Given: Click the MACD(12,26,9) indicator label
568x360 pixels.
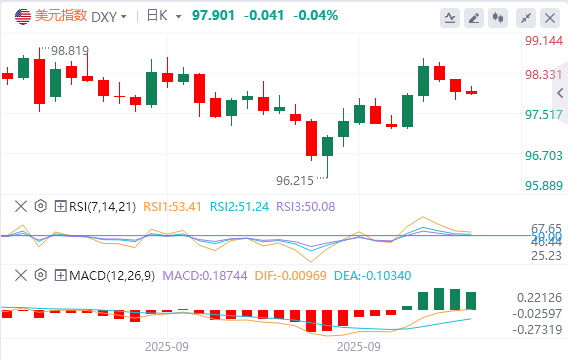Looking at the screenshot, I should (x=112, y=276).
